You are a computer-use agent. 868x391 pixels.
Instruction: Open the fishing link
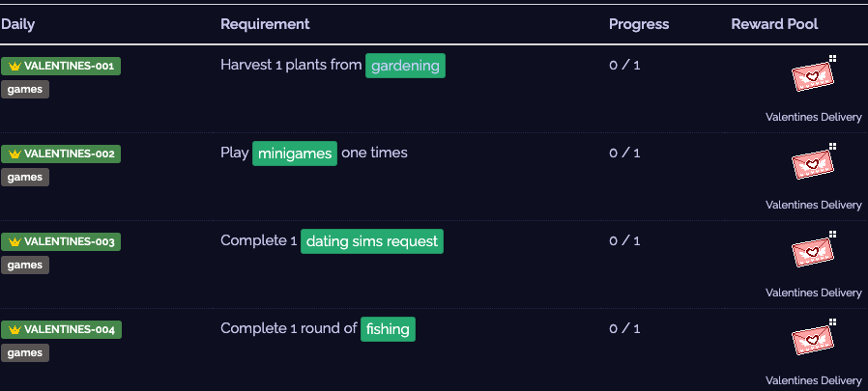(x=388, y=329)
